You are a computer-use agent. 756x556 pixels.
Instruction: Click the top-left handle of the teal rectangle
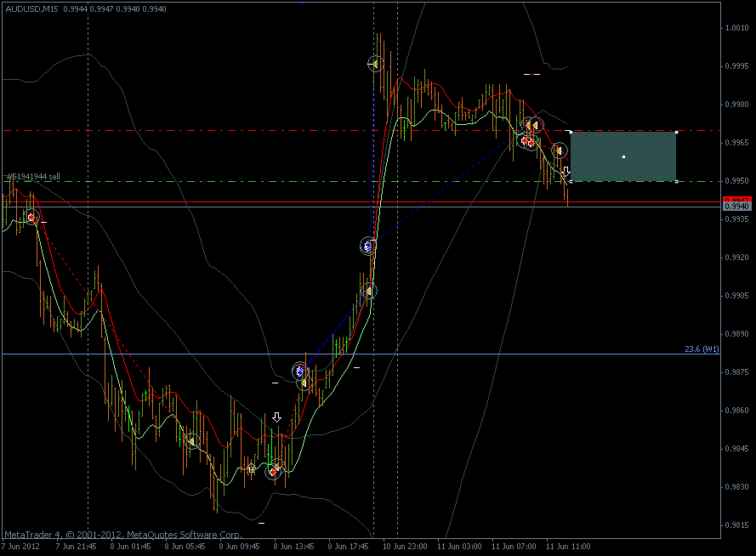coord(571,132)
